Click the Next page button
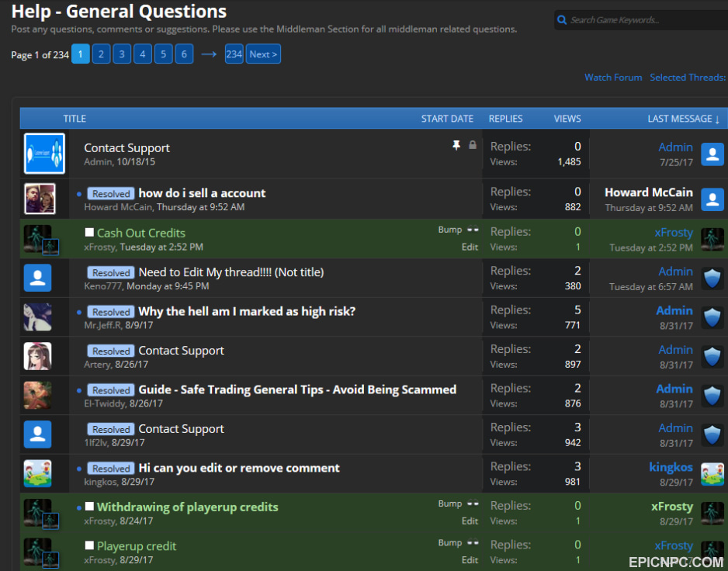The image size is (728, 571). (263, 54)
